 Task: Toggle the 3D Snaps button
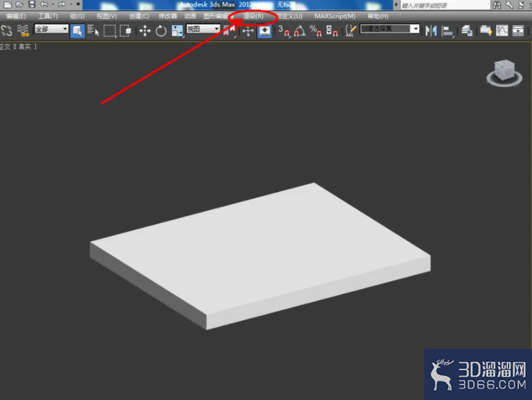tap(284, 31)
